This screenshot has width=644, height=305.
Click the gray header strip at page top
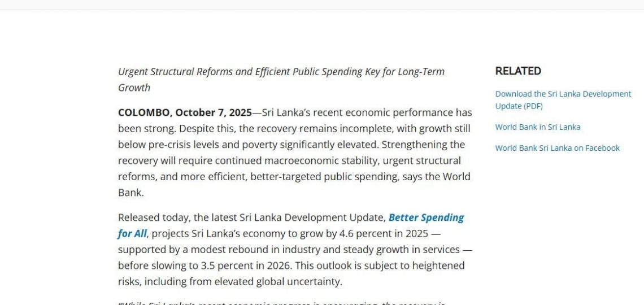point(322,5)
